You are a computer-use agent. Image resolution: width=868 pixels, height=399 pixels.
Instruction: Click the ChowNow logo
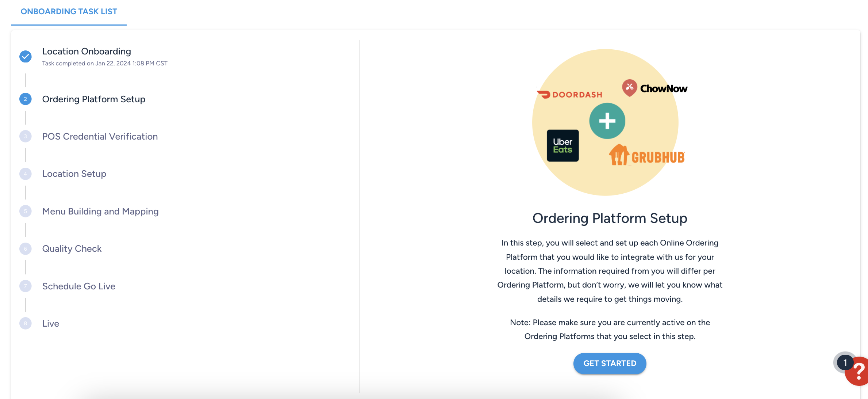[654, 88]
